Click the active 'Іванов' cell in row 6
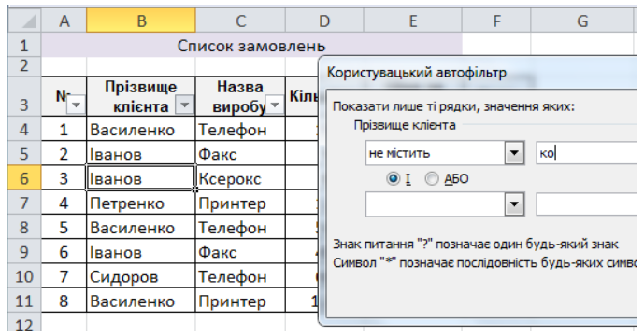644x336 pixels. point(141,178)
